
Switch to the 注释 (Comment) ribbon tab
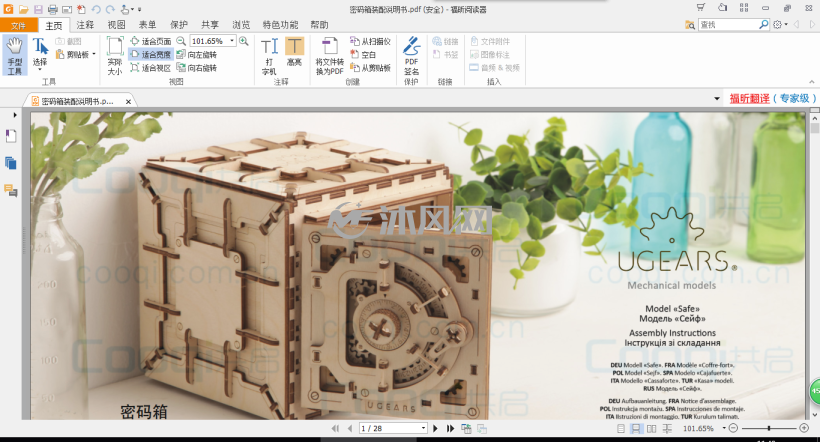tap(85, 25)
